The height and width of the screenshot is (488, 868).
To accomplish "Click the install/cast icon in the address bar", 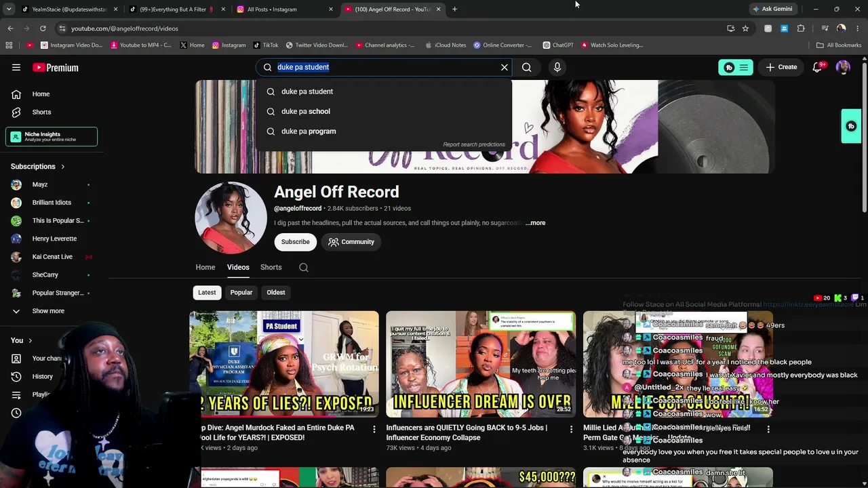I will click(730, 28).
